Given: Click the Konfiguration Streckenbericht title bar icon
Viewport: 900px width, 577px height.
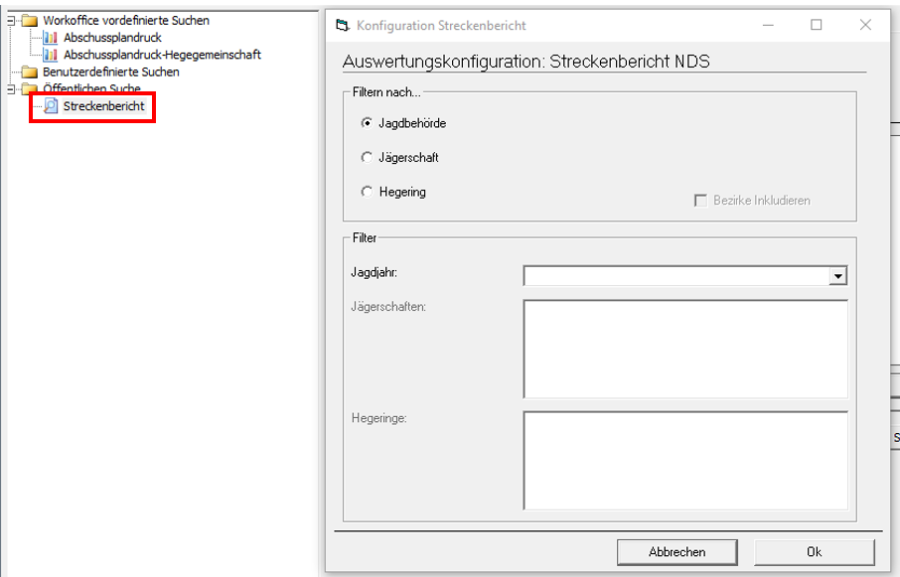Looking at the screenshot, I should [344, 25].
